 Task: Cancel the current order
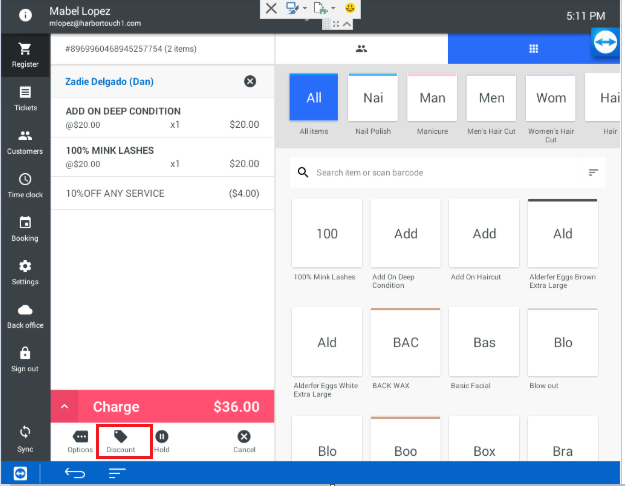click(x=244, y=441)
